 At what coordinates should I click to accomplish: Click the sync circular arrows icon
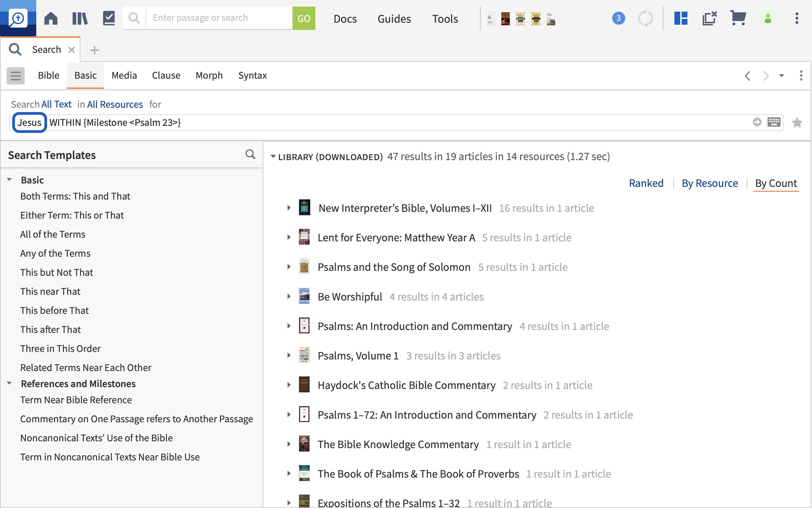tap(645, 18)
